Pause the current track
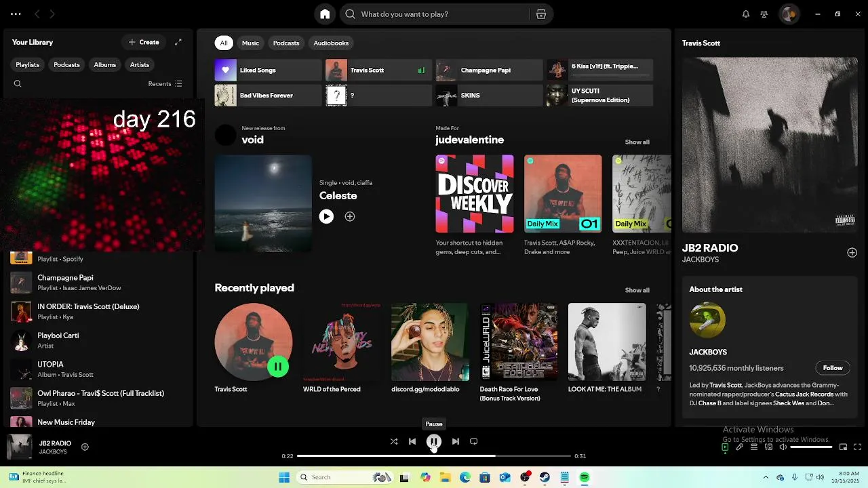The height and width of the screenshot is (488, 868). click(434, 442)
